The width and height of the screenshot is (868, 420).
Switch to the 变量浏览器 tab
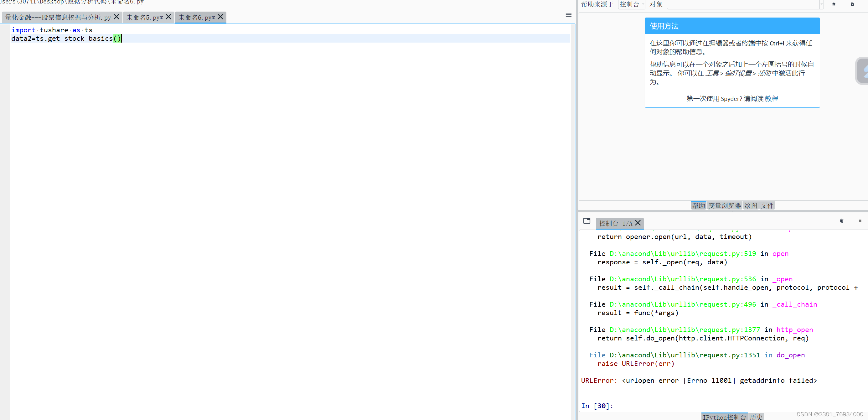(x=725, y=205)
